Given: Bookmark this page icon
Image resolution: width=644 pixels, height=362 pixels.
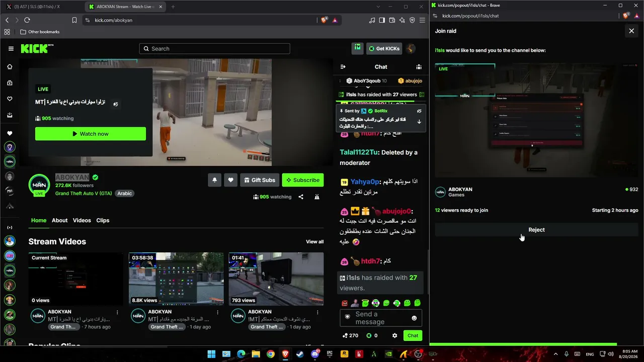Looking at the screenshot, I should point(74,20).
